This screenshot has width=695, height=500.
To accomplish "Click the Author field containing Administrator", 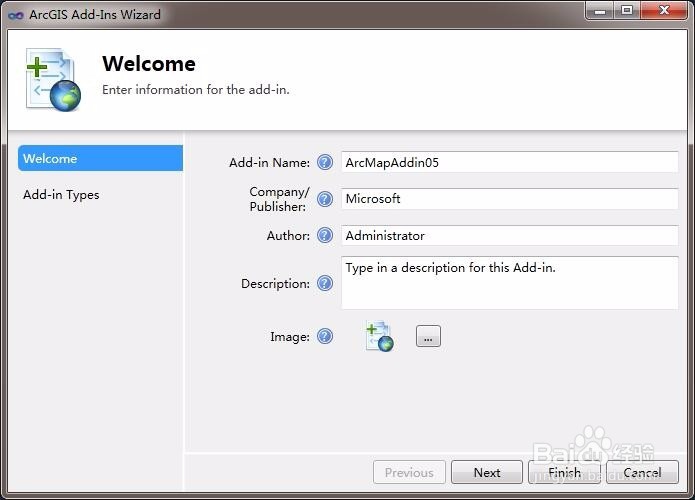I will 509,235.
